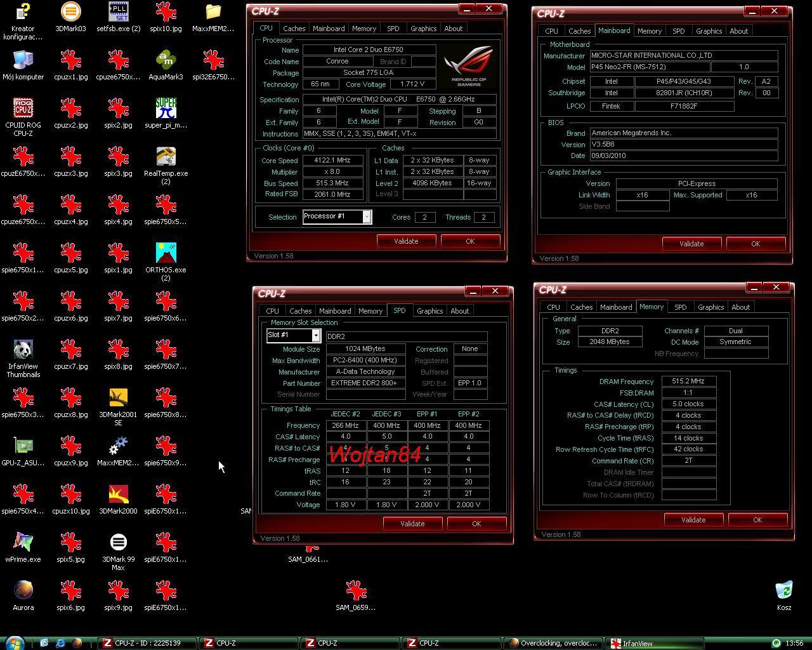Open About tab in Mainboard window
812x650 pixels.
click(x=738, y=31)
